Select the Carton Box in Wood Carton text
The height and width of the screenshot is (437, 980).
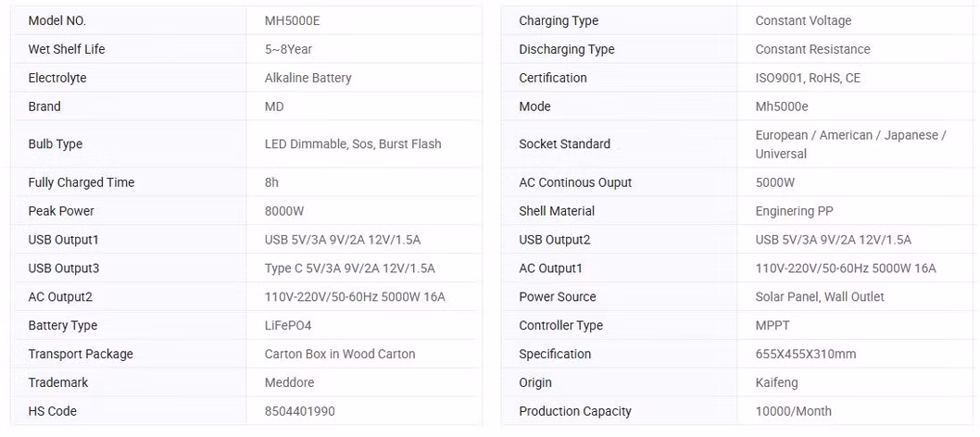[x=340, y=355]
